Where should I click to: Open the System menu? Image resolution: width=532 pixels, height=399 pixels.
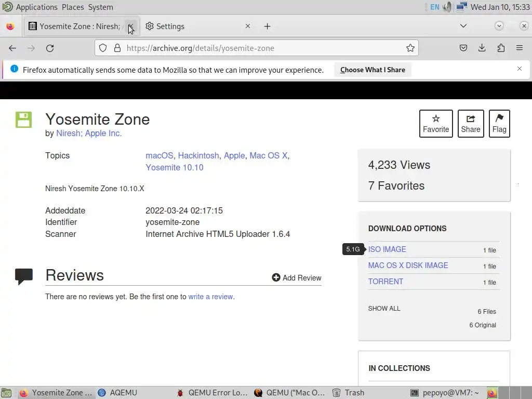tap(100, 7)
